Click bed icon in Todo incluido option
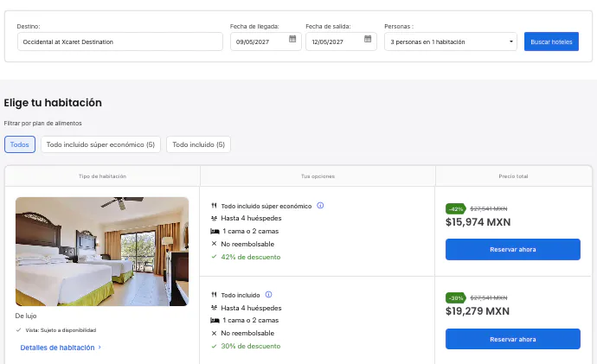 215,320
